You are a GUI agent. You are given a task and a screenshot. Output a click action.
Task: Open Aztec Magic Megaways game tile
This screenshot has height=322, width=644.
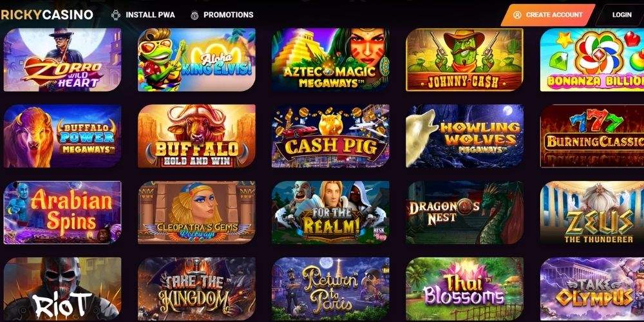(x=330, y=59)
